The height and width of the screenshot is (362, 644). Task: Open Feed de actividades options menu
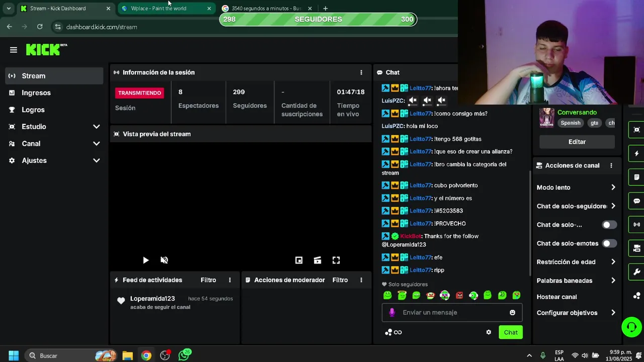tap(230, 280)
